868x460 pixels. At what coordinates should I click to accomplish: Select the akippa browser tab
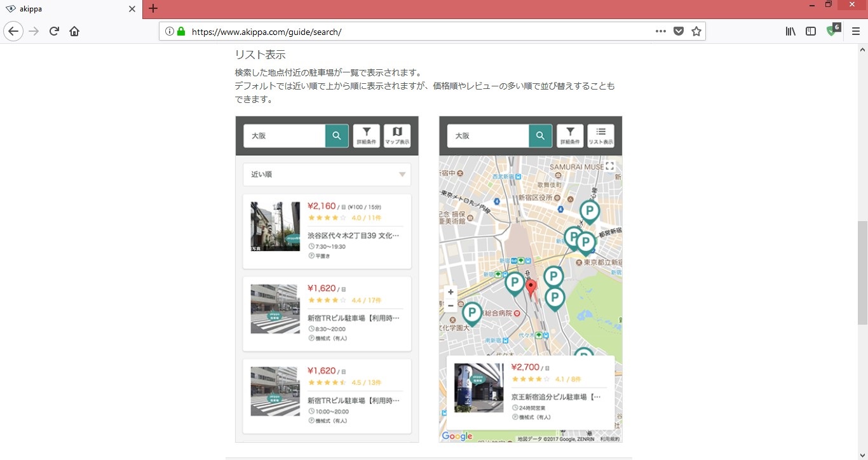point(70,9)
